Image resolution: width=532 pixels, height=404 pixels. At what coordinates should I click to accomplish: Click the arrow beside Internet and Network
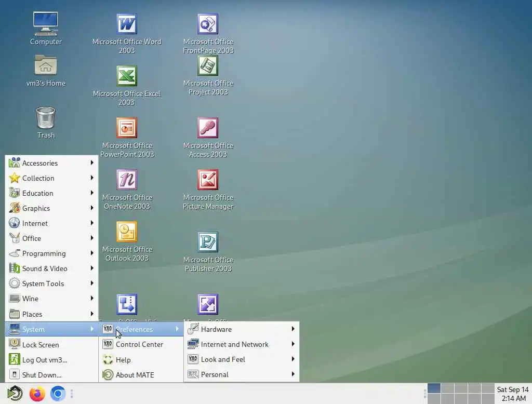(x=293, y=344)
